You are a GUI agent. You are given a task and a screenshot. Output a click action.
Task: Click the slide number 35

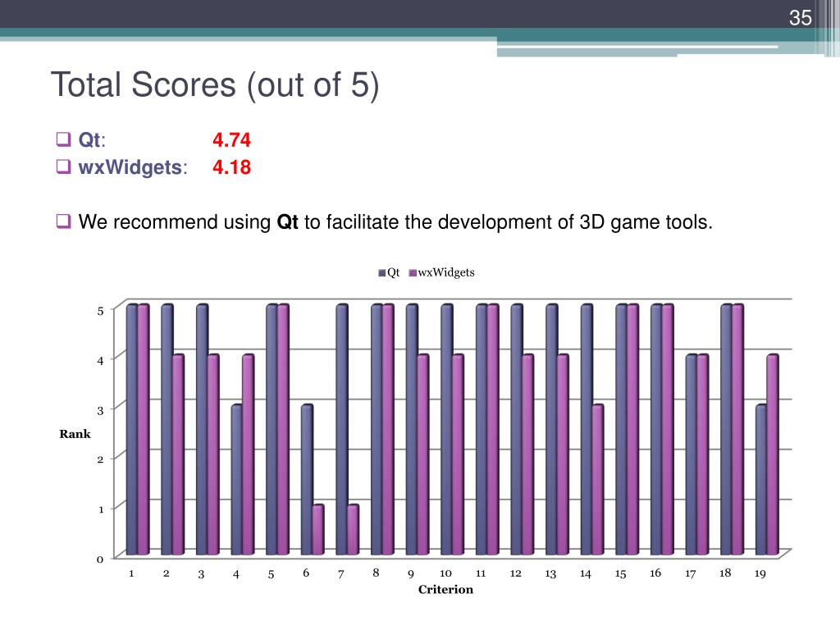click(x=801, y=18)
